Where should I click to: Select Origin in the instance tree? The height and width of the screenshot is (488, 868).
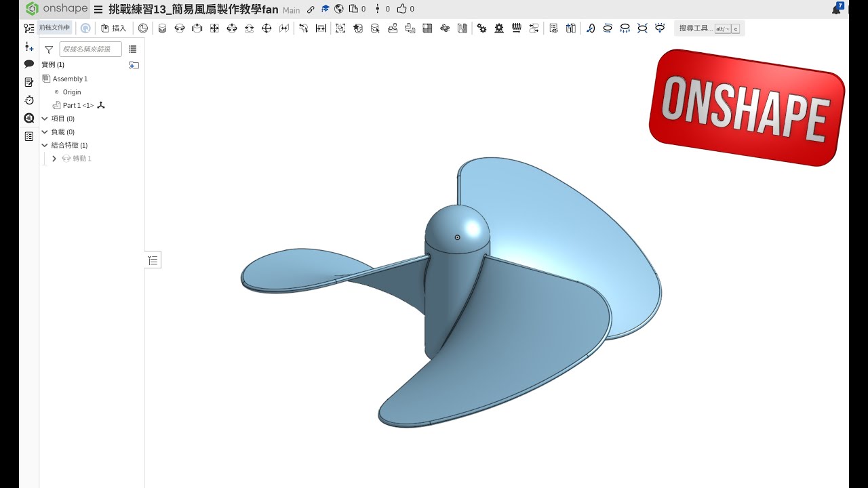(x=72, y=92)
